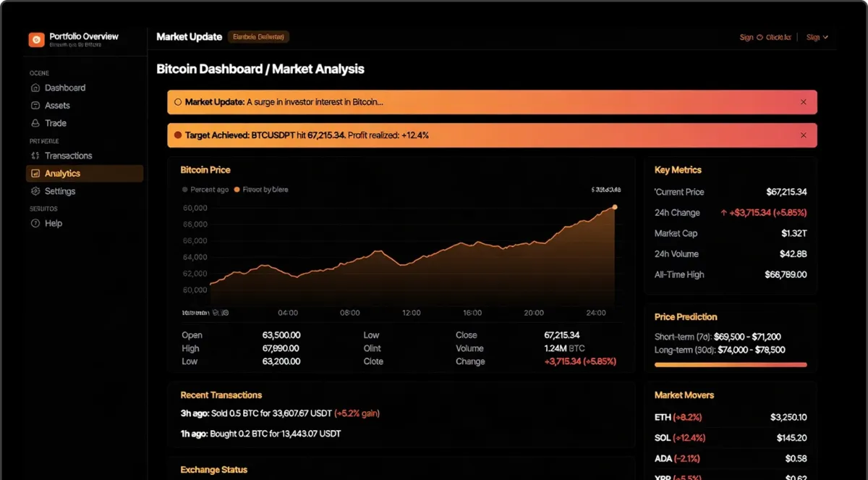Click the latest price point on chart
This screenshot has width=868, height=480.
coord(615,207)
